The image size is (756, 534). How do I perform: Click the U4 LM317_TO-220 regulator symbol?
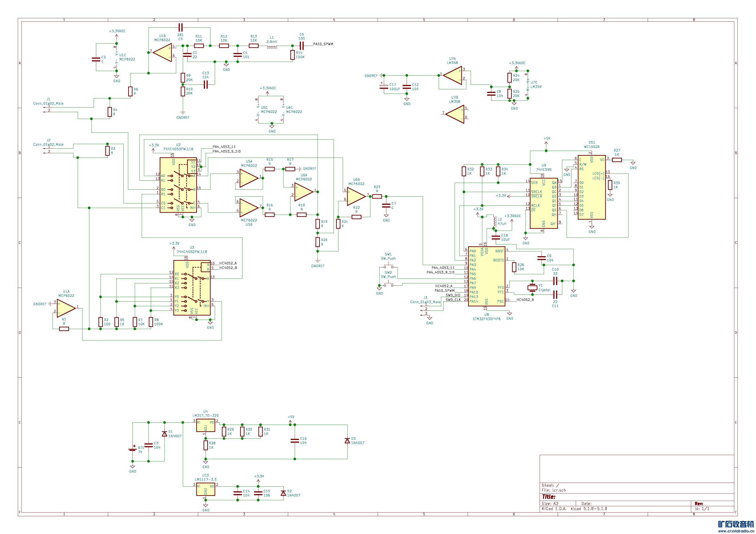[x=205, y=425]
